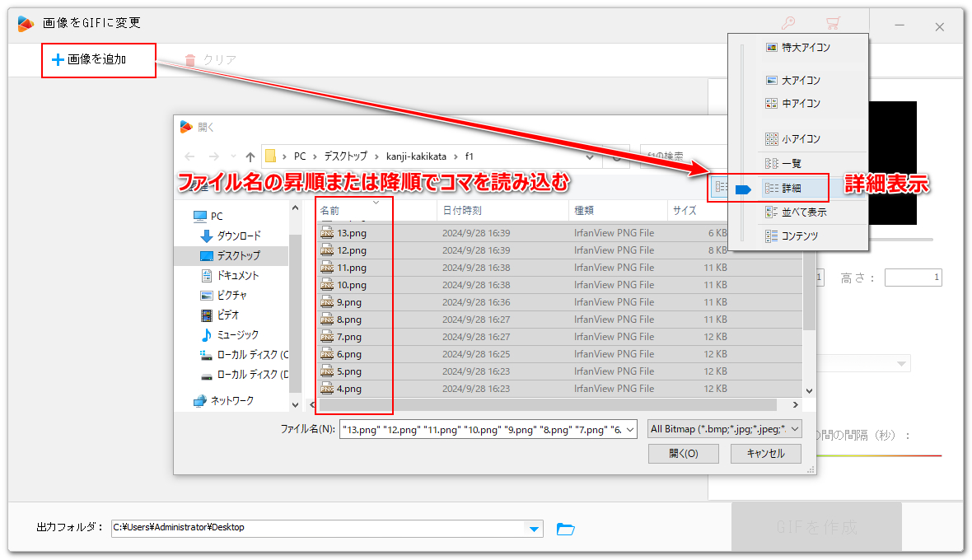The image size is (972, 560).
Task: Click the 5.png file icon
Action: [327, 372]
